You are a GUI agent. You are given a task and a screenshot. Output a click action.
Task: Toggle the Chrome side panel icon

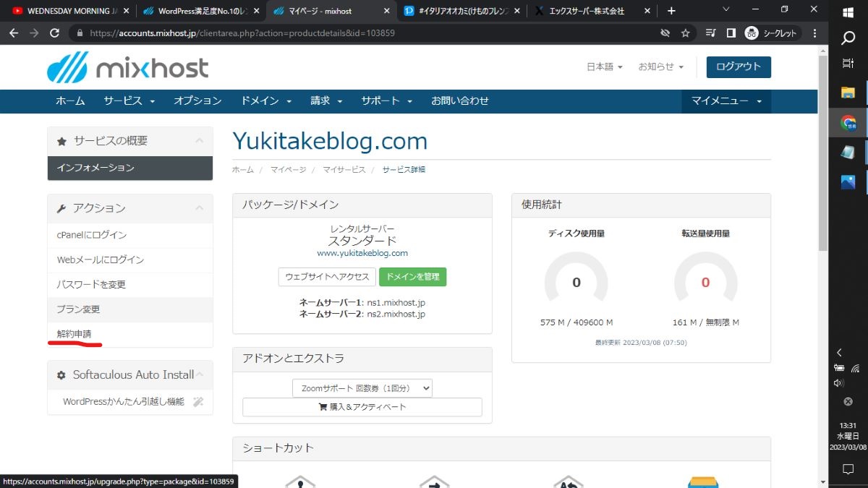click(731, 33)
